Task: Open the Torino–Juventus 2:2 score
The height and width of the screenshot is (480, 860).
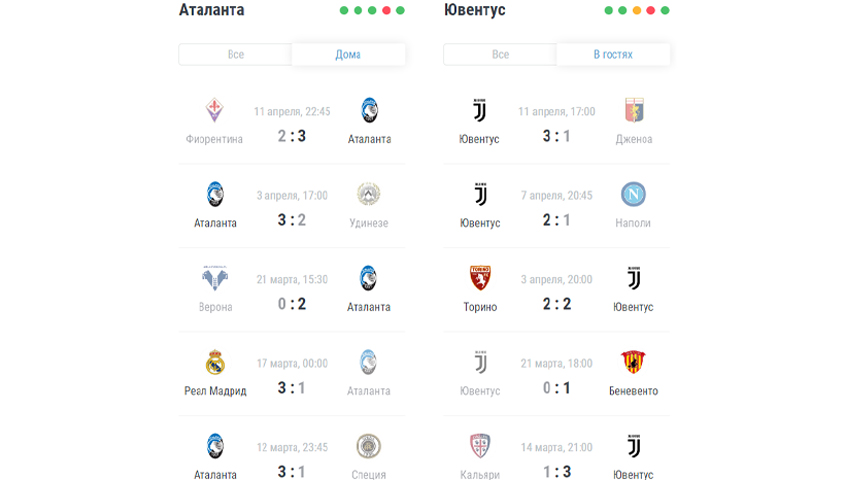Action: tap(557, 304)
